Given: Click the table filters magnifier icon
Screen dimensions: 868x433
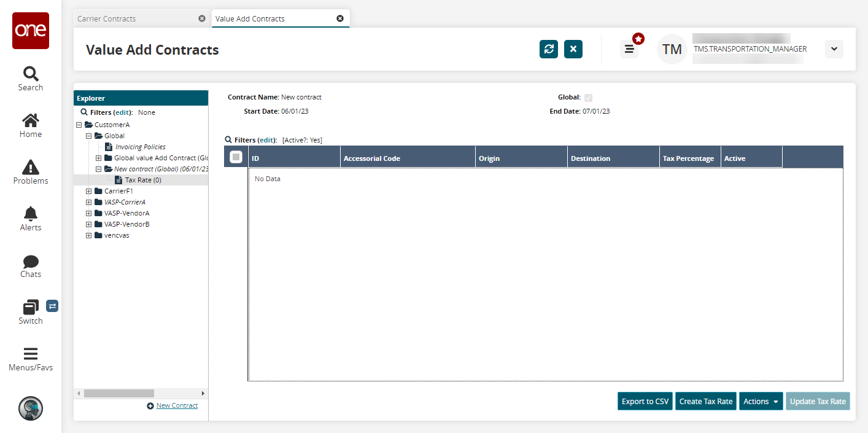Looking at the screenshot, I should pyautogui.click(x=228, y=140).
